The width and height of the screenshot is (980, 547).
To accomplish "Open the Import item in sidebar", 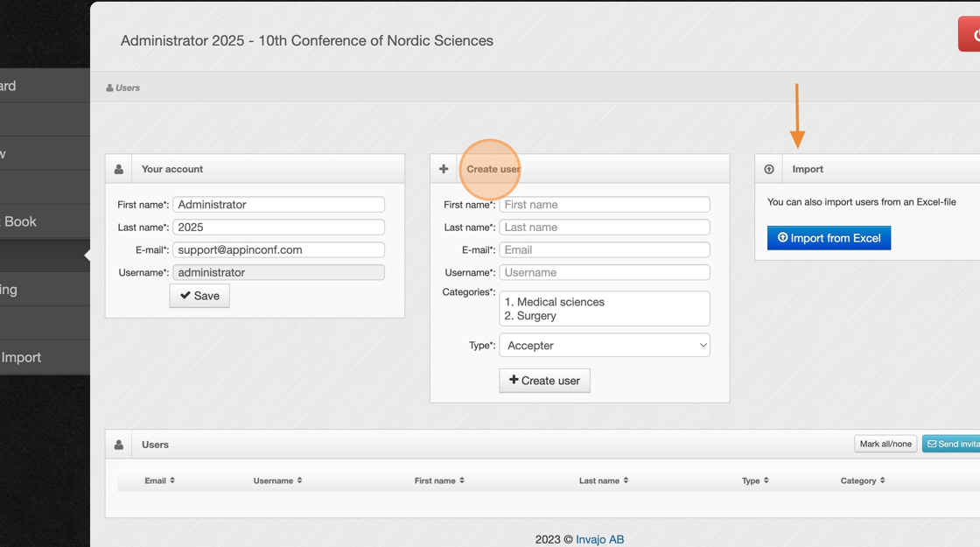I will (22, 357).
